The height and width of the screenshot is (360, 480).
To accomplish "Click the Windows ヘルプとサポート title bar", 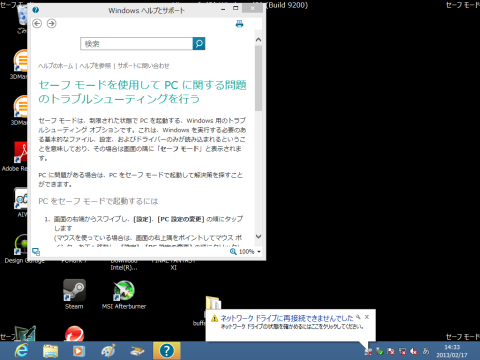I will [x=146, y=10].
